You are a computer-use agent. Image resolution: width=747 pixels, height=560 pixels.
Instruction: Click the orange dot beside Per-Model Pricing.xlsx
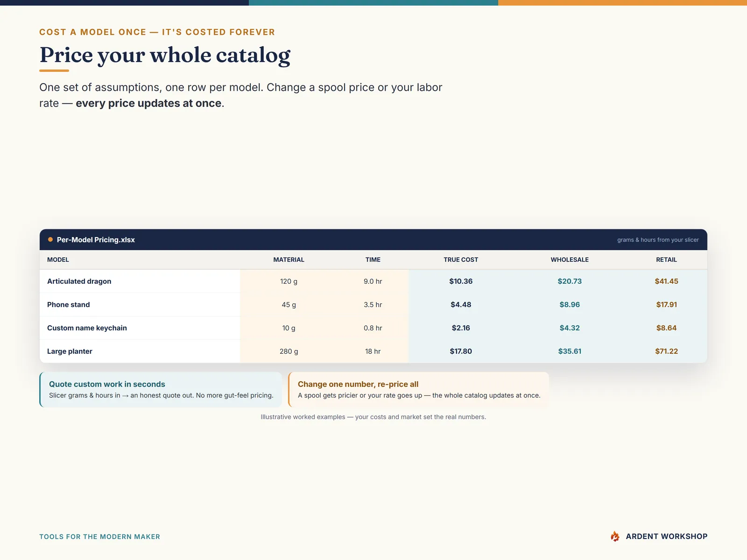pyautogui.click(x=50, y=239)
